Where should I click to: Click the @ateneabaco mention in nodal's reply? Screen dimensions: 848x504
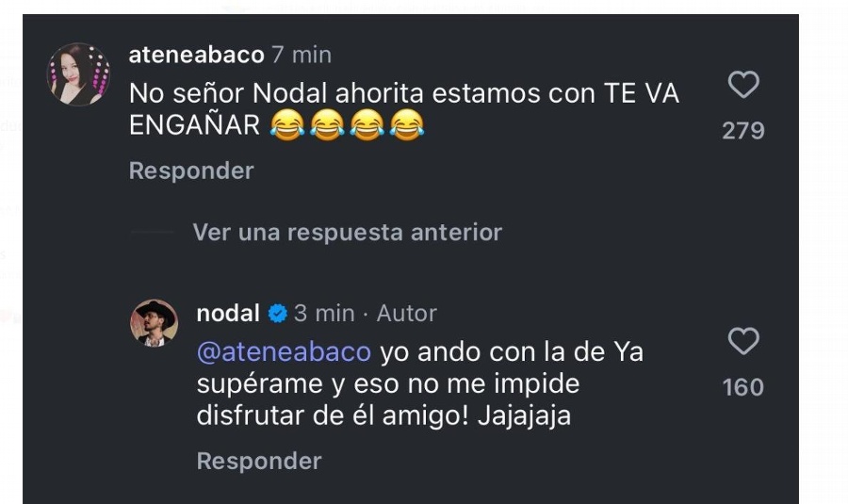click(x=284, y=352)
